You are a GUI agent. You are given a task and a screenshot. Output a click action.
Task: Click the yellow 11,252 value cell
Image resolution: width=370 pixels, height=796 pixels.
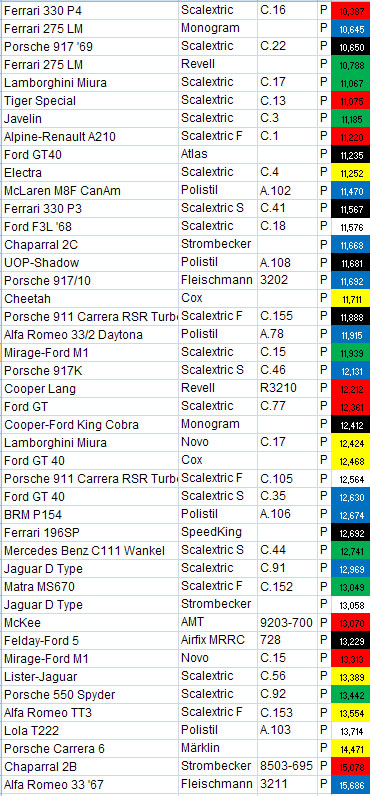point(350,174)
